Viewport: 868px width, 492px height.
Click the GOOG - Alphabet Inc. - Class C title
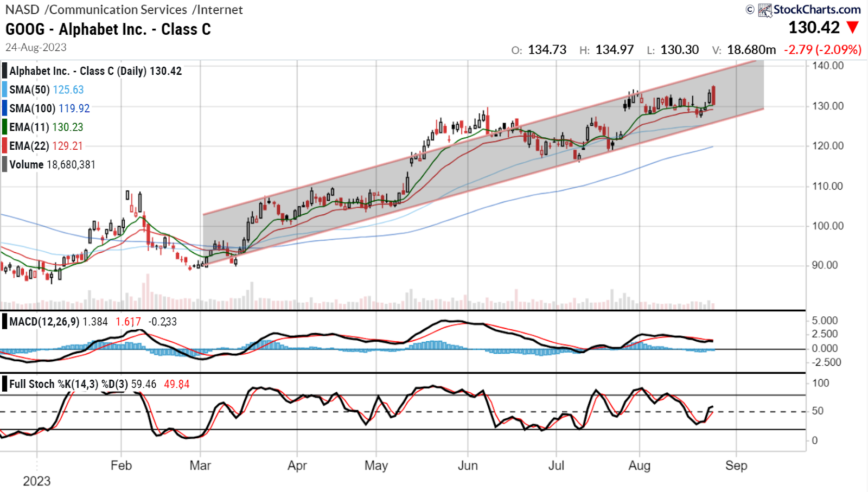pyautogui.click(x=108, y=29)
